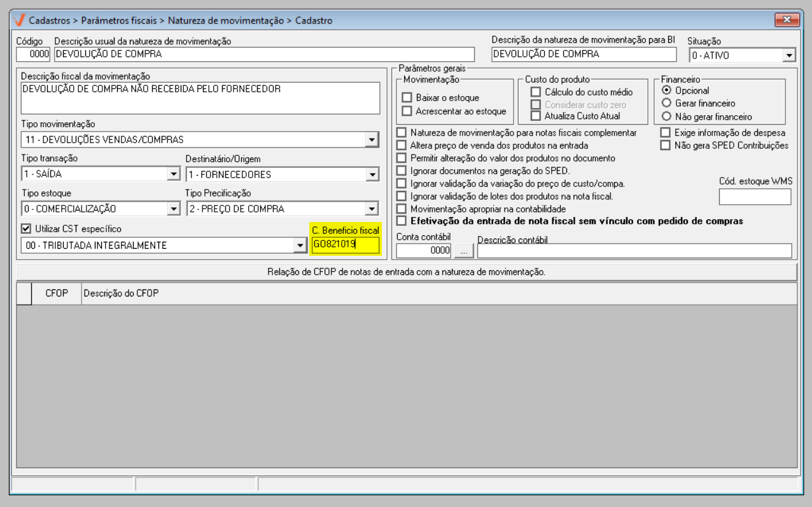Open the Tipo Precificação dropdown
This screenshot has height=507, width=812.
pyautogui.click(x=372, y=209)
